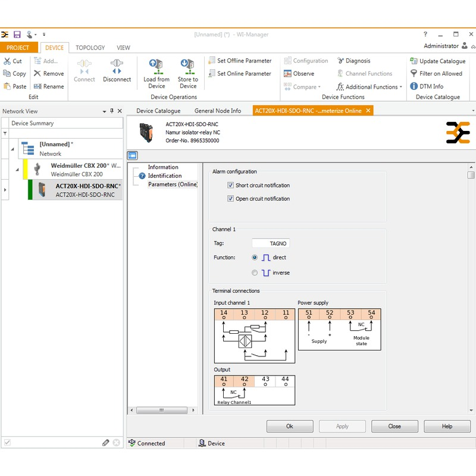Click the Tag input field showing TAGNO
476x476 pixels.
pos(271,243)
